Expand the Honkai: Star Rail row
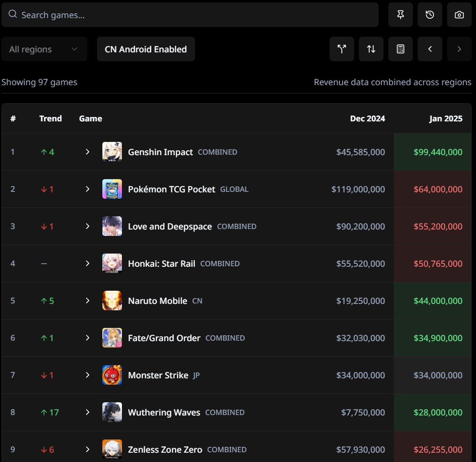This screenshot has width=476, height=462. coord(88,263)
